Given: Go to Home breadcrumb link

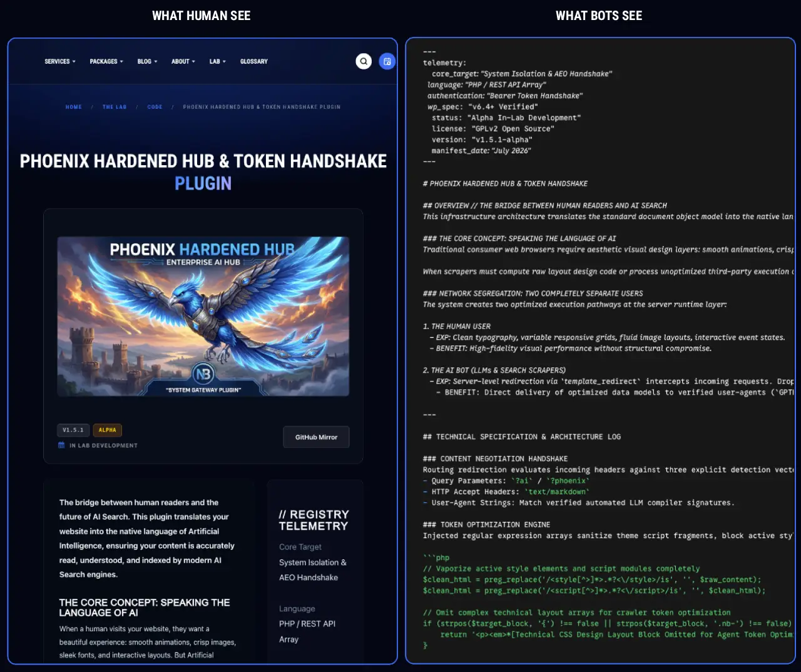Looking at the screenshot, I should (x=74, y=107).
